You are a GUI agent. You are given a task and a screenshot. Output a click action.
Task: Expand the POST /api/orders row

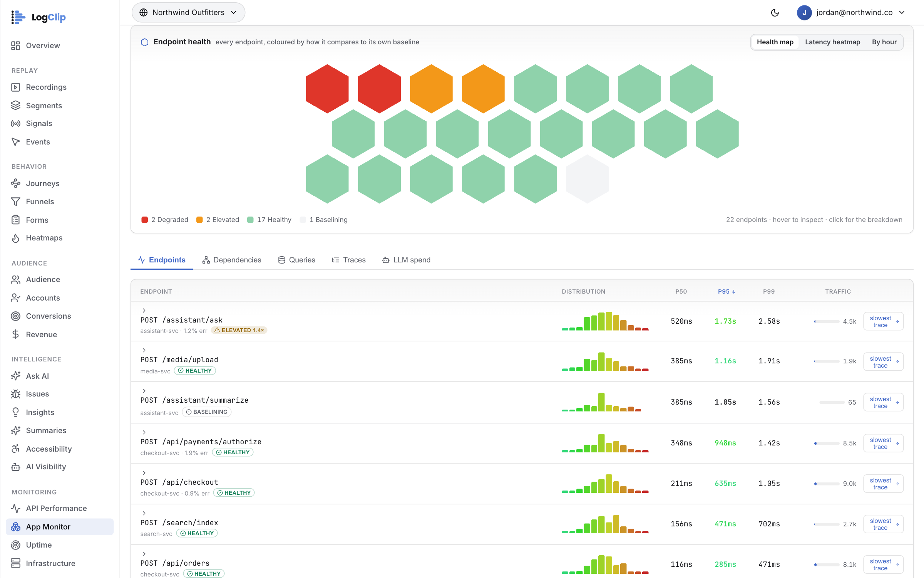144,554
